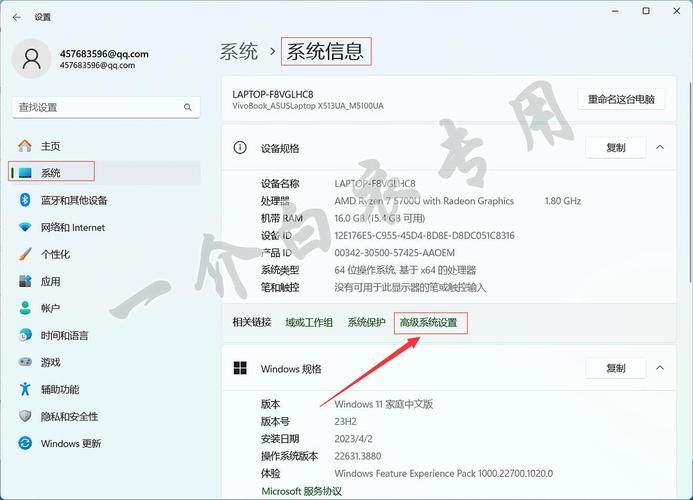The height and width of the screenshot is (500, 693).
Task: Click the Windows Feature Experience Pack text
Action: click(444, 473)
